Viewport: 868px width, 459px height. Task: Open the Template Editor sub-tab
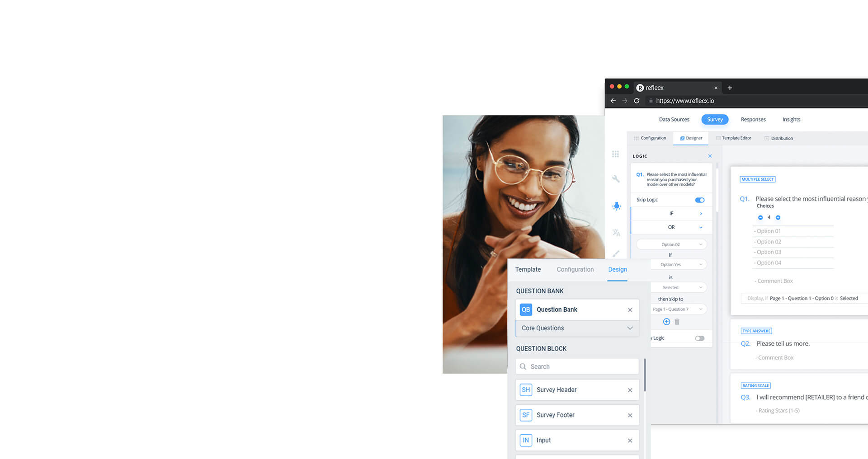pyautogui.click(x=733, y=138)
